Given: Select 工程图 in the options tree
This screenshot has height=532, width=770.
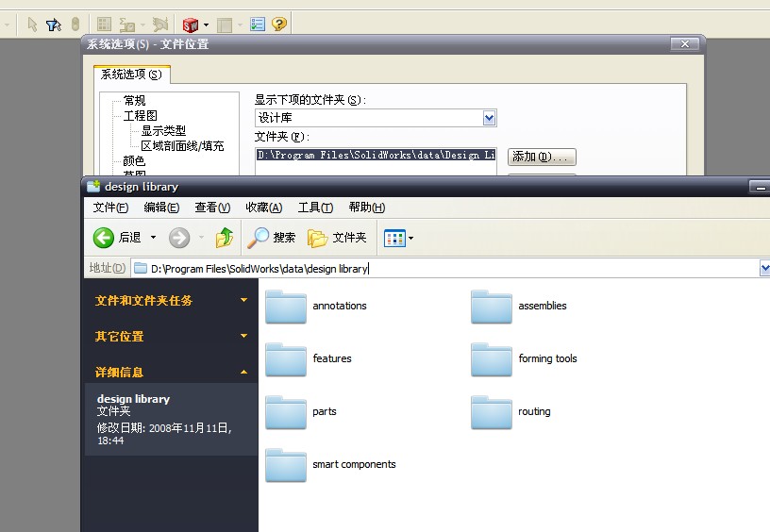Looking at the screenshot, I should pyautogui.click(x=141, y=116).
